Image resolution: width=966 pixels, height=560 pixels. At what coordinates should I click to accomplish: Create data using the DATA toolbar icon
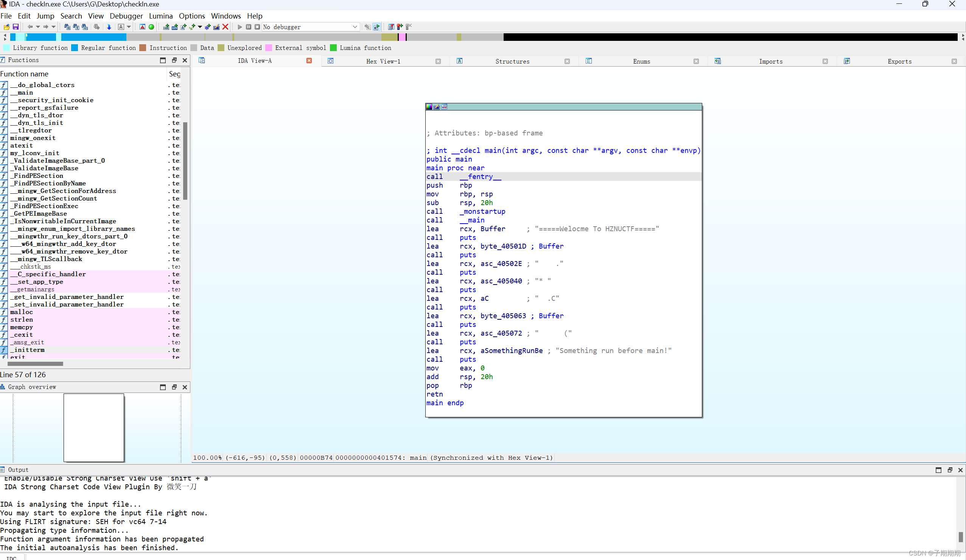pyautogui.click(x=175, y=27)
